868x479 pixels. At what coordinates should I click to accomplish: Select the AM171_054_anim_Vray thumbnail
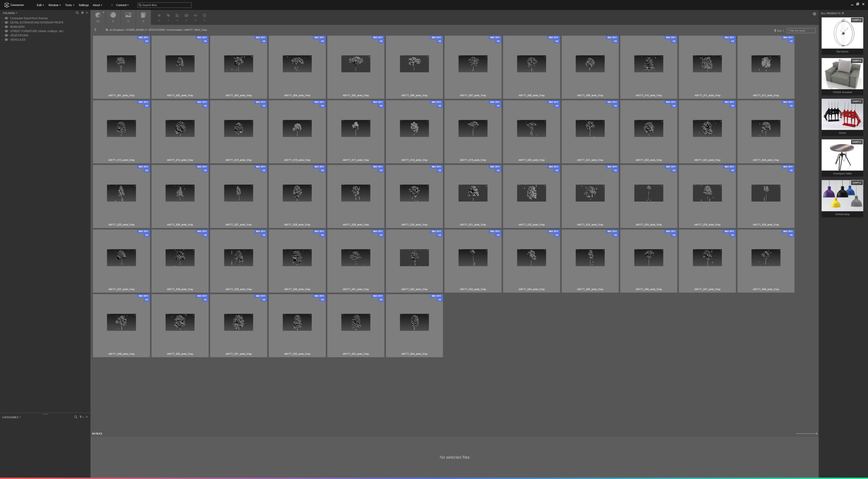414,326
